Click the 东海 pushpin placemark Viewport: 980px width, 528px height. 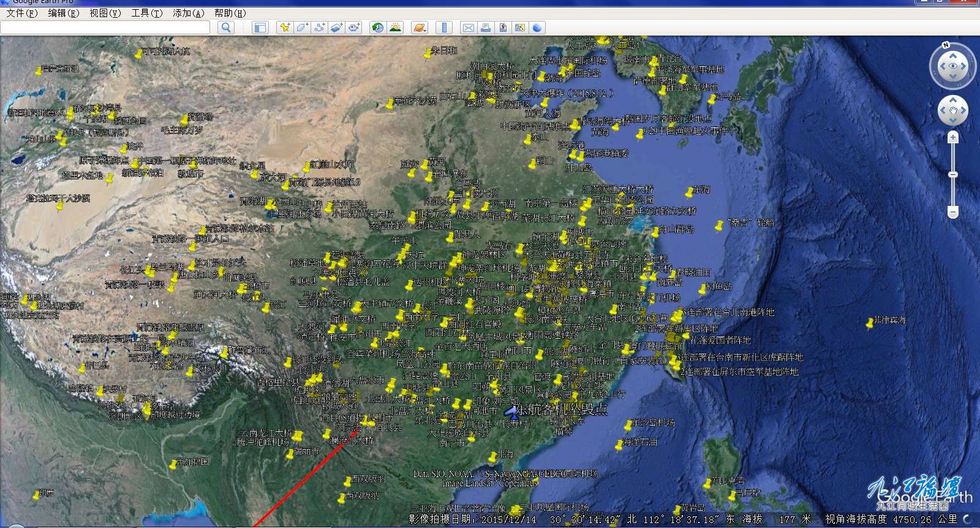click(690, 193)
